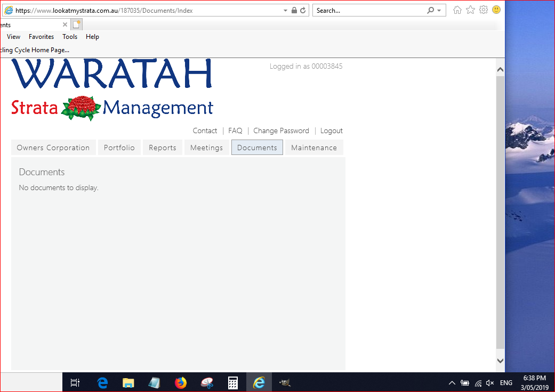
Task: Switch to the Reports tab
Action: [163, 148]
